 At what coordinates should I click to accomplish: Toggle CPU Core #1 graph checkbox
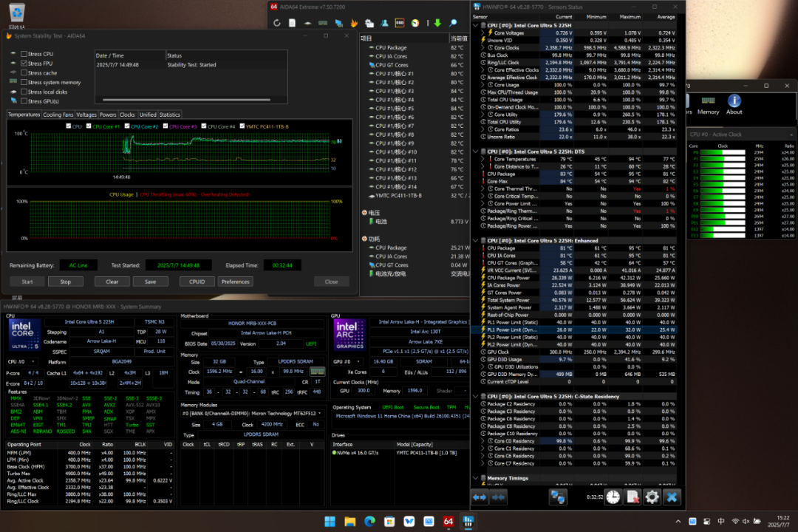tap(89, 126)
